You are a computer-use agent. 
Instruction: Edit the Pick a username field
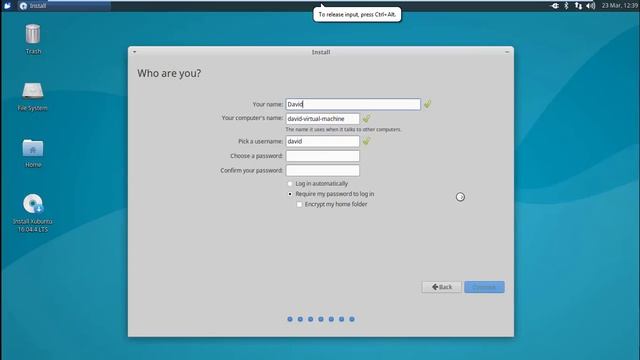click(x=322, y=141)
